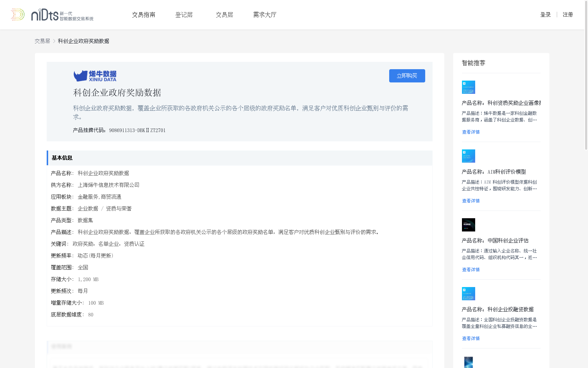This screenshot has height=368, width=588.
Task: Click the keywords 政府奖励,名单企业,资质认证
Action: 108,244
